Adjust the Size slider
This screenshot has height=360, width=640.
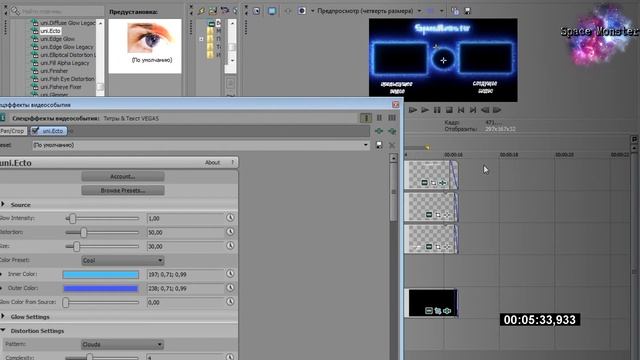pos(76,247)
